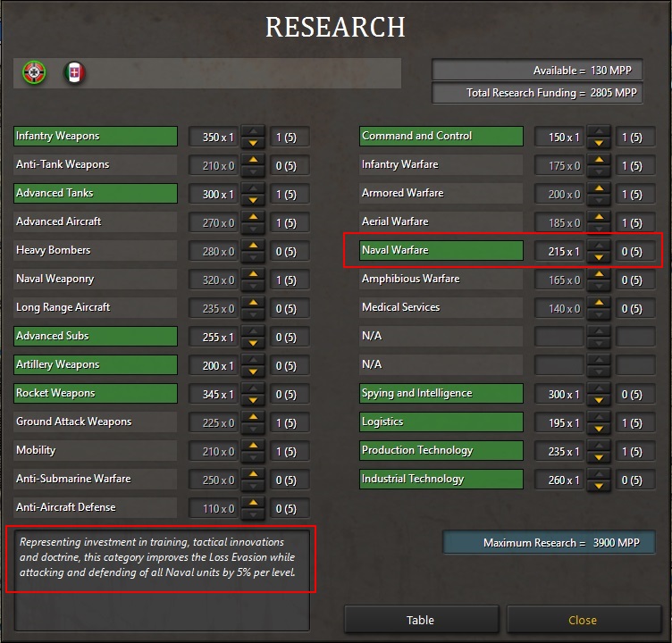Select the Rocket Weapons category
The image size is (672, 643).
95,394
